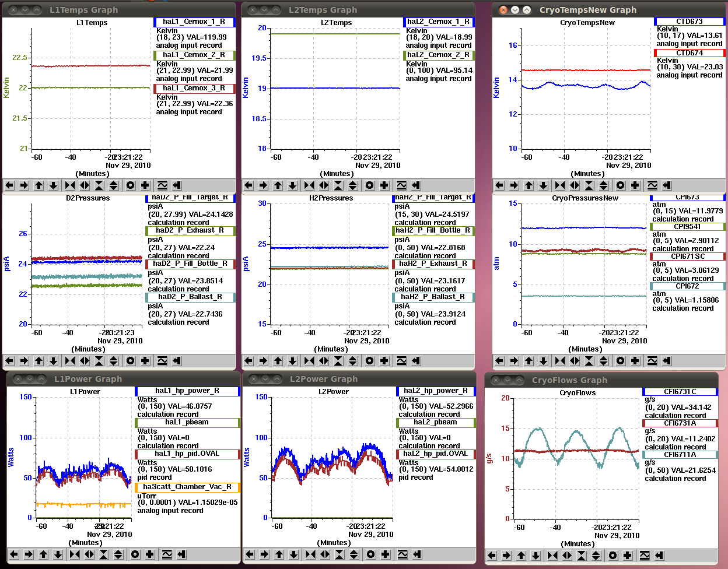Pan up in the L2Power graph toolbar
The image size is (728, 569).
(279, 554)
